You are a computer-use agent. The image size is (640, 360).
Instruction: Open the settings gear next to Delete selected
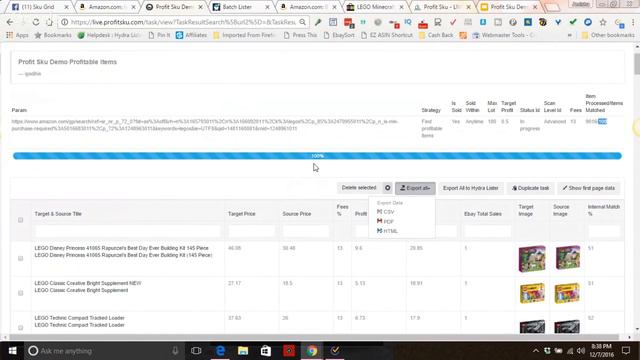point(387,188)
